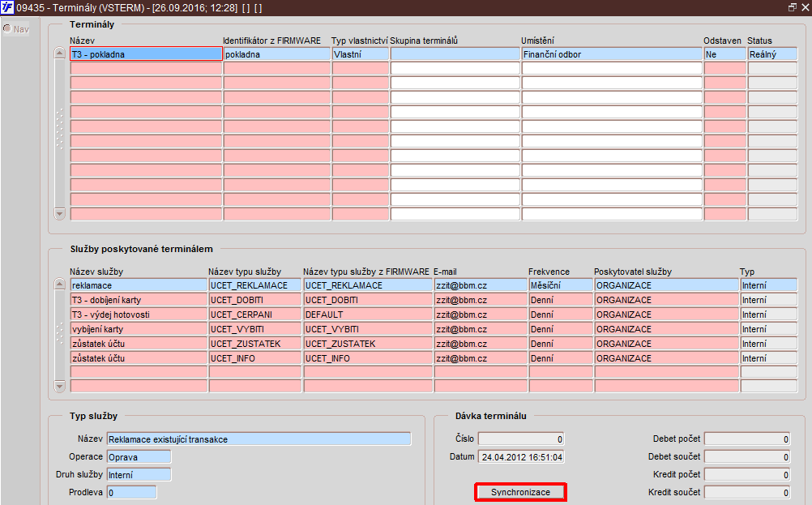Image resolution: width=812 pixels, height=505 pixels.
Task: Click ORGANIZACE provider in reklamace row
Action: [666, 285]
